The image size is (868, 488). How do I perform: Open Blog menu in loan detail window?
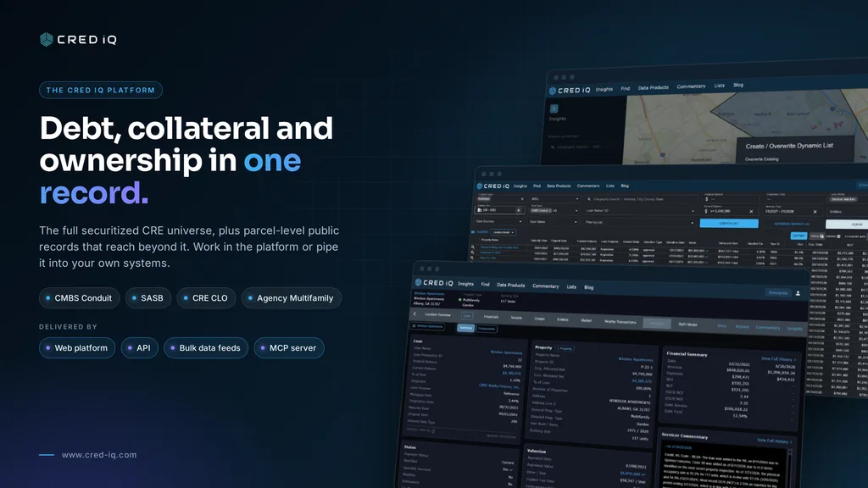[x=588, y=287]
